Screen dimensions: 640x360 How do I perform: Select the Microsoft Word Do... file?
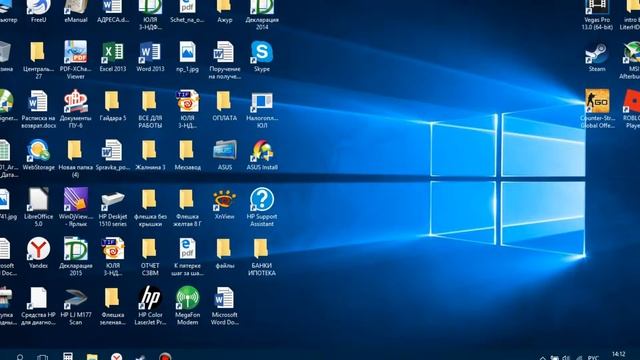pyautogui.click(x=224, y=306)
